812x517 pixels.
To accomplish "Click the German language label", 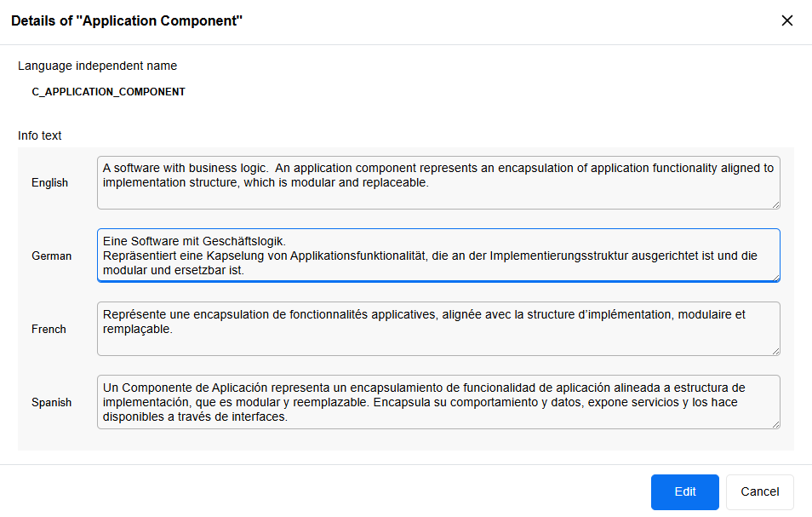I will pyautogui.click(x=52, y=256).
